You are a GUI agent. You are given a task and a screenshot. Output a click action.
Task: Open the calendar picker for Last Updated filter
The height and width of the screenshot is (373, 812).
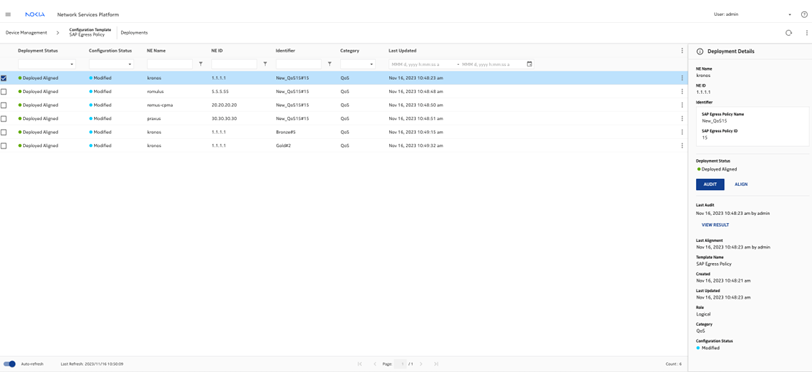(529, 64)
